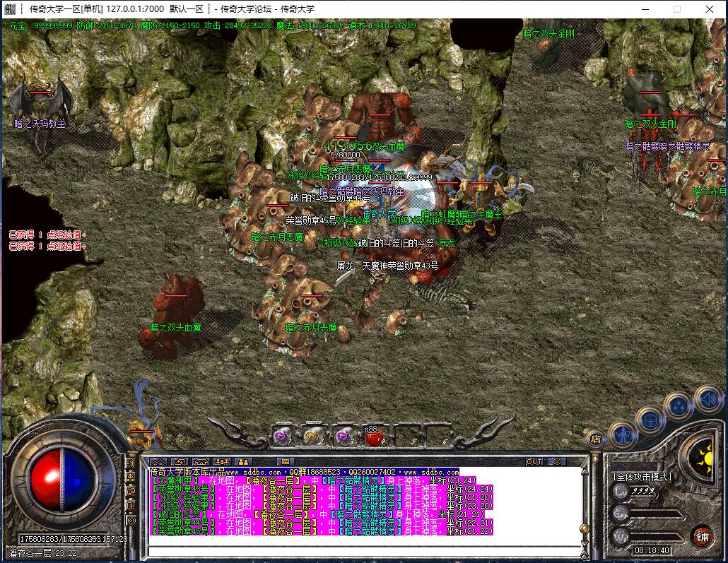Click the level value 9999
The image size is (728, 563).
pyautogui.click(x=643, y=491)
